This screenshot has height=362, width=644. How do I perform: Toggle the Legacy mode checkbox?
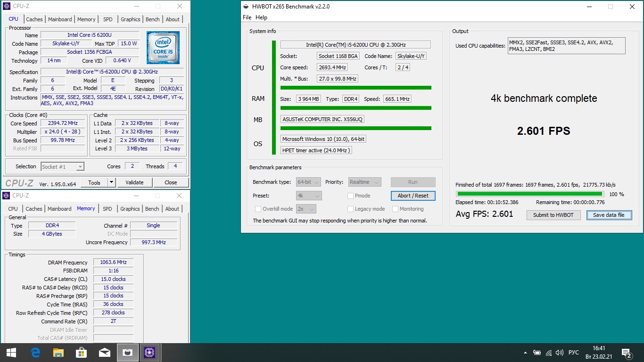350,209
